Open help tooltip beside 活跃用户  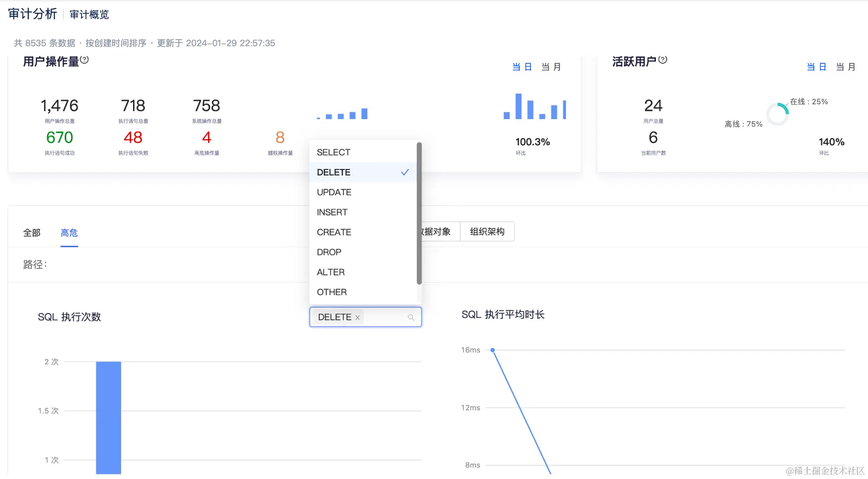(x=663, y=60)
